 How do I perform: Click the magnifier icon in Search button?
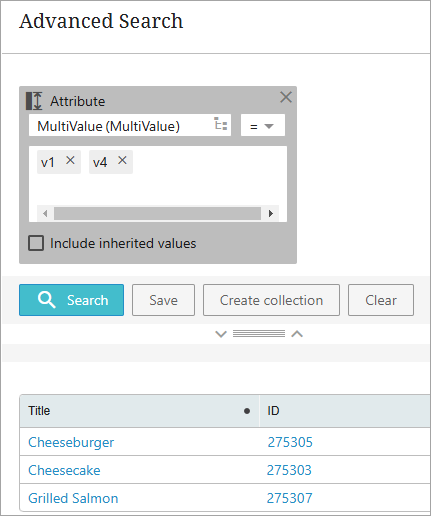click(x=47, y=300)
